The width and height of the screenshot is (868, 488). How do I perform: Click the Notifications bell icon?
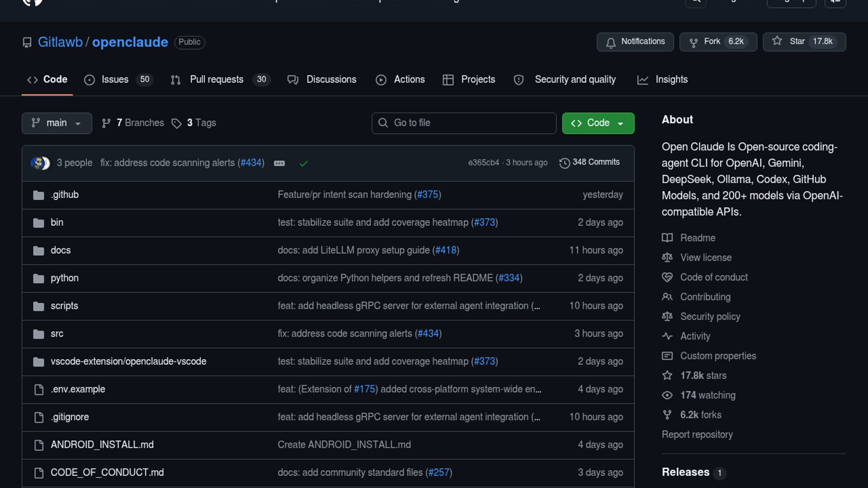tap(611, 42)
